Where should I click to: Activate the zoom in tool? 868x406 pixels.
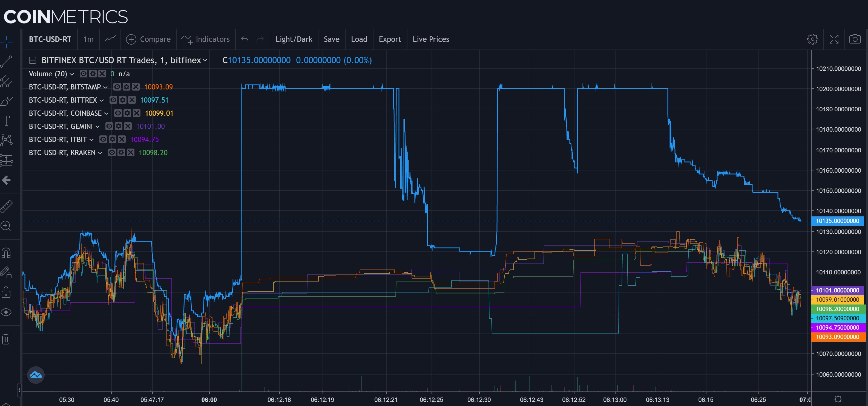pos(6,226)
